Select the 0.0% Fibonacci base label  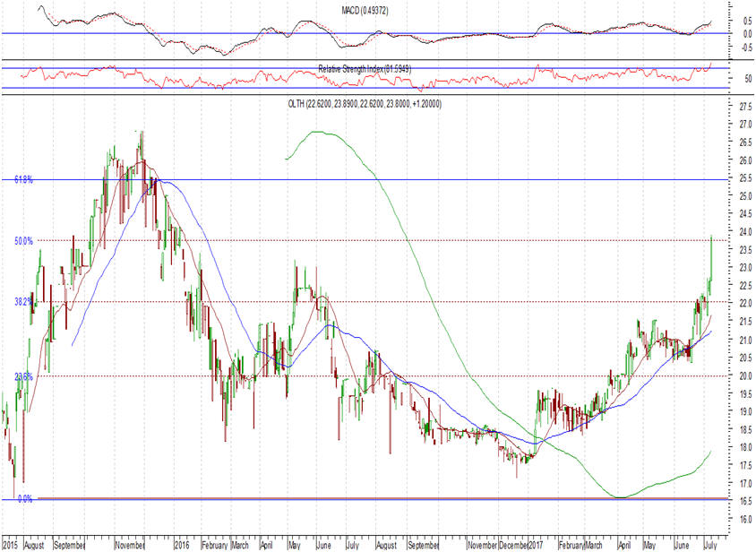pos(25,498)
